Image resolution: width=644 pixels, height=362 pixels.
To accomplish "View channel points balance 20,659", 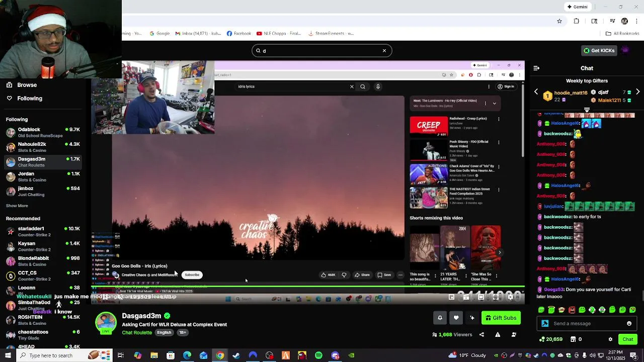I will 551,339.
